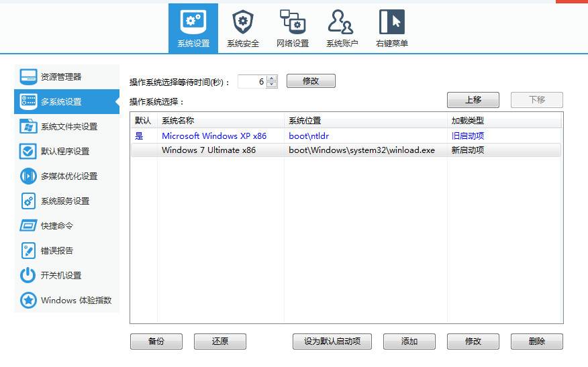Click the 默认程序设置 checkmark icon
Image resolution: width=588 pixels, height=367 pixels.
[x=28, y=151]
